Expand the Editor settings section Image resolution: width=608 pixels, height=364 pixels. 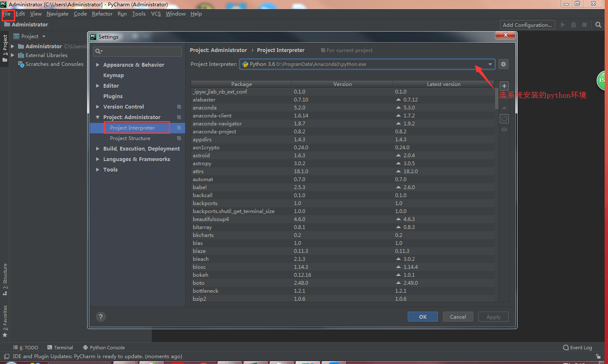(x=97, y=86)
